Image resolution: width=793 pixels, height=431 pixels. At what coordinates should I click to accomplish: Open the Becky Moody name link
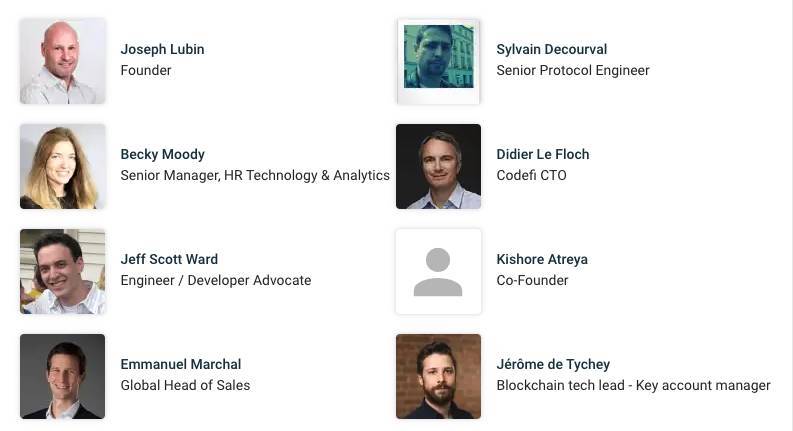coord(162,154)
